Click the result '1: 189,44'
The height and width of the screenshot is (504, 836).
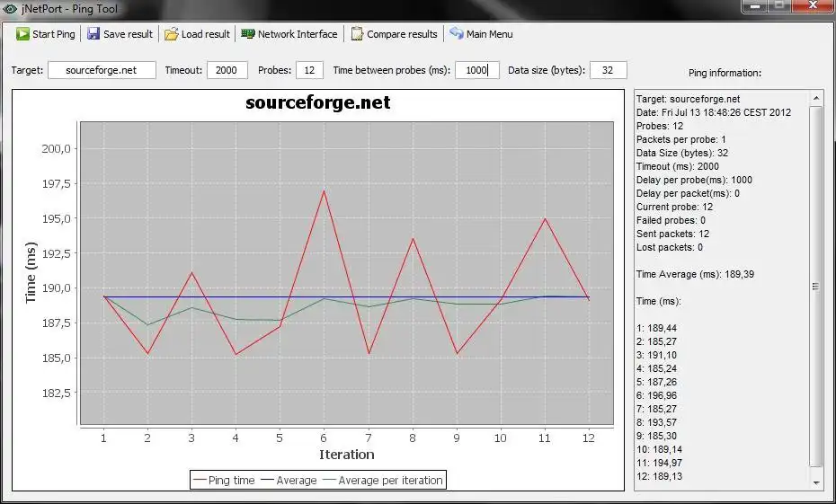[656, 328]
